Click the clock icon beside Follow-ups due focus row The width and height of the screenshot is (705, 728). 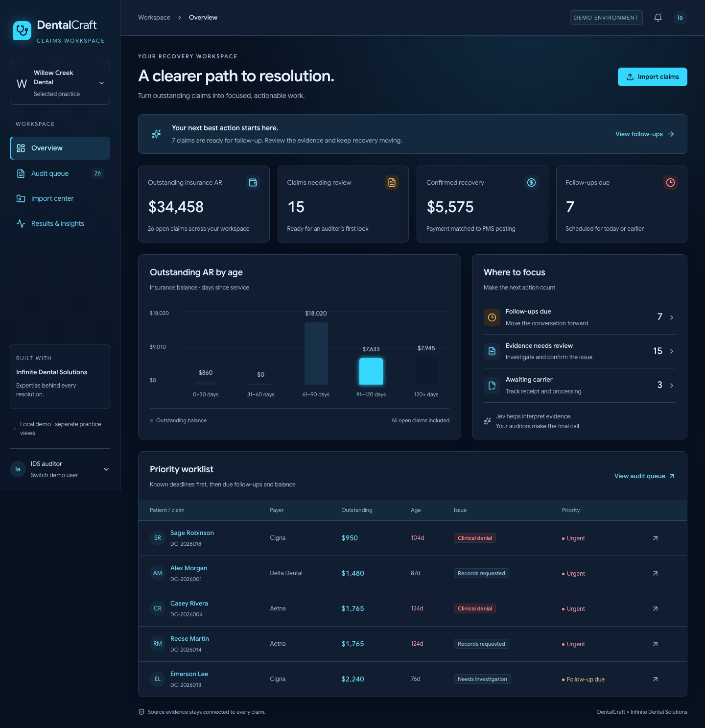[x=492, y=317]
